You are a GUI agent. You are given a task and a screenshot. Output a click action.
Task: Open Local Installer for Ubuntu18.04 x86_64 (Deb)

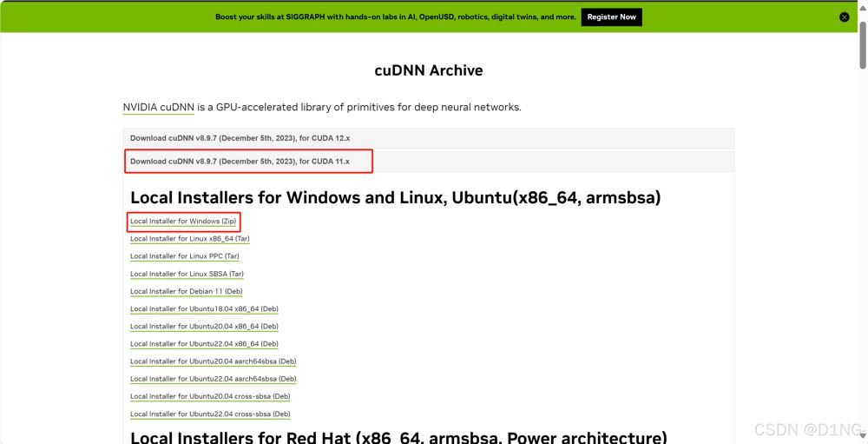point(204,308)
